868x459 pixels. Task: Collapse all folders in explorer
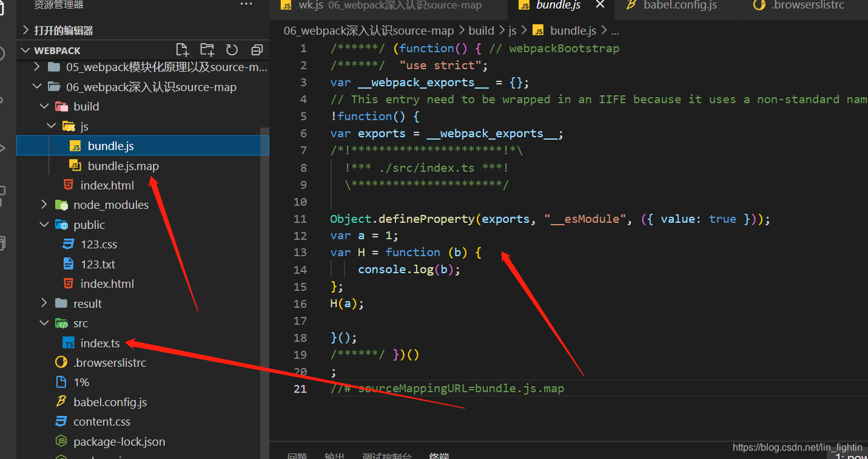[x=257, y=50]
